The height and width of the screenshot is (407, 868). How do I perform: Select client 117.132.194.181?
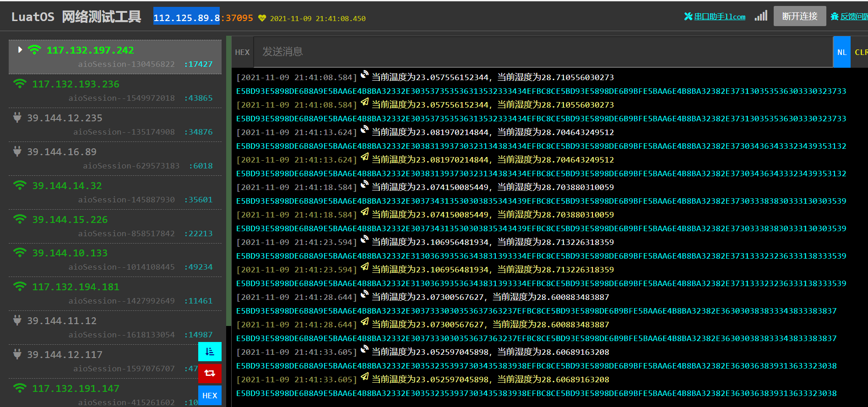pos(115,293)
